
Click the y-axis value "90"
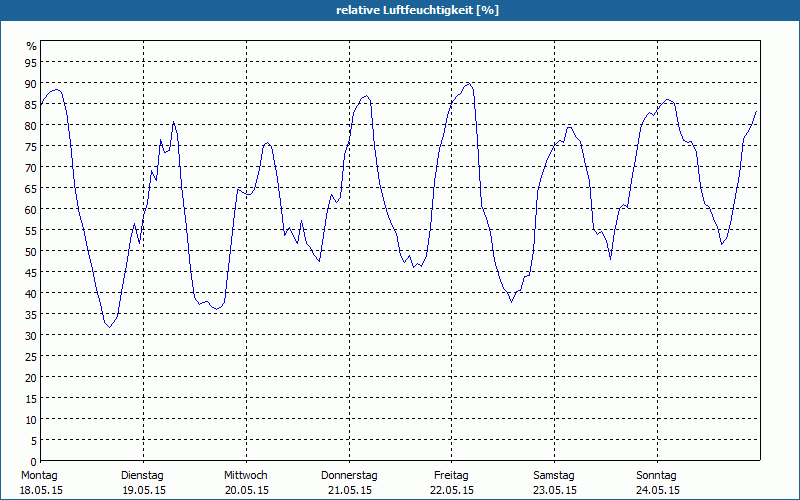click(31, 83)
